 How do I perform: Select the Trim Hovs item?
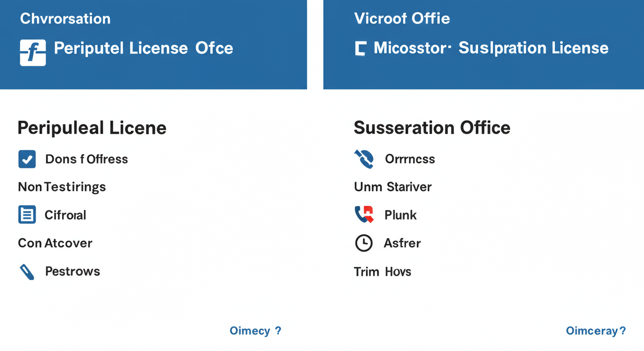[382, 272]
